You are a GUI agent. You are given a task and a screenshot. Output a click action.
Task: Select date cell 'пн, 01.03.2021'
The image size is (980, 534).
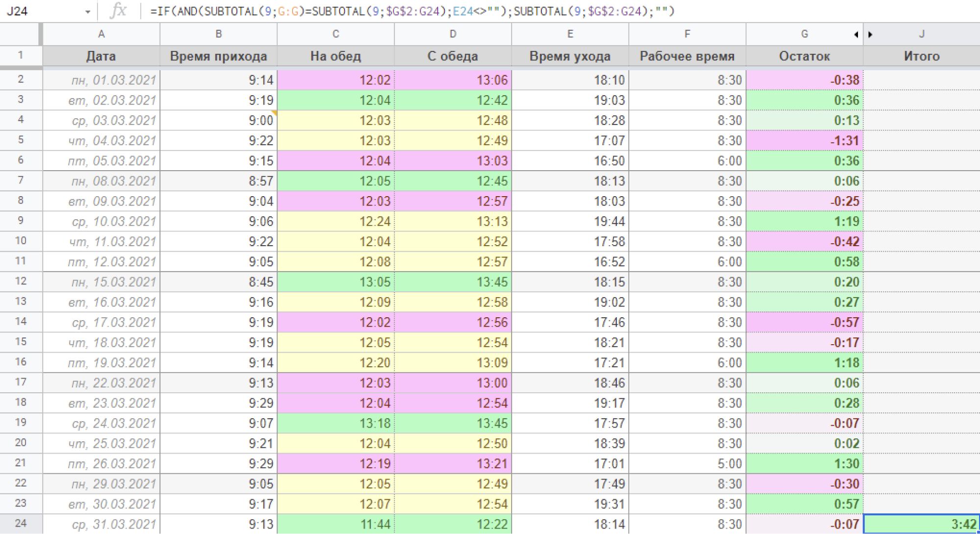click(101, 80)
